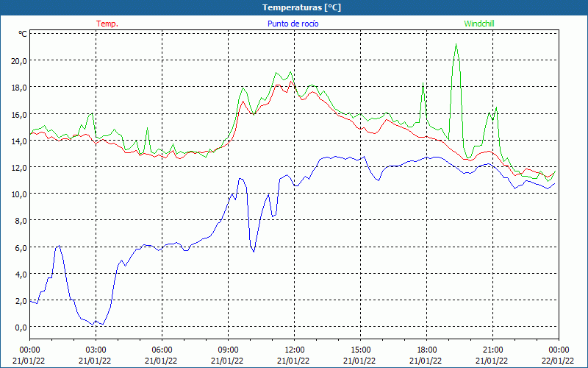Click the '6,0' y-axis value

click(21, 247)
